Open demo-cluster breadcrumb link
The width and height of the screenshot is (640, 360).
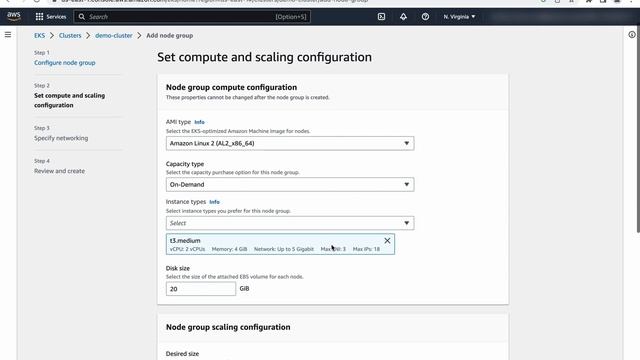(x=113, y=36)
